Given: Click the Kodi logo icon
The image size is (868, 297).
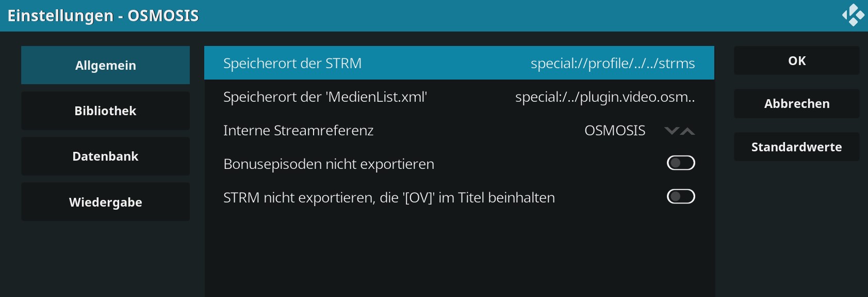Looking at the screenshot, I should pos(853,15).
